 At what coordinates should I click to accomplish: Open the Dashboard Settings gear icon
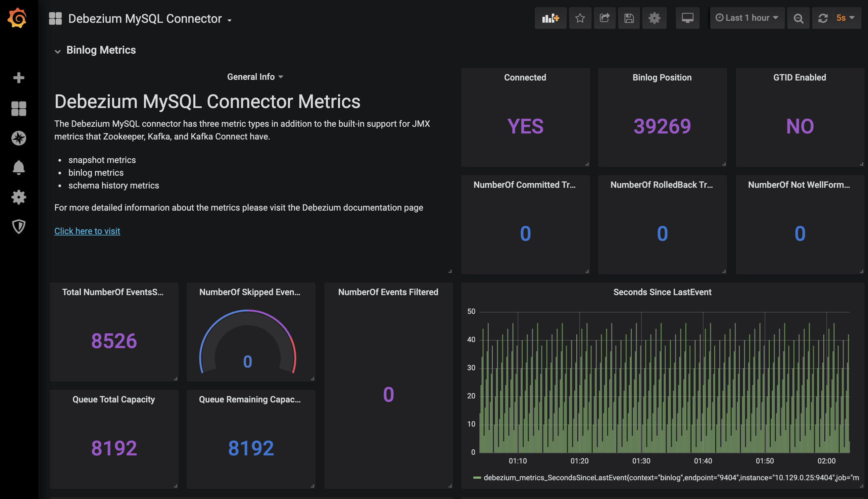pos(655,18)
